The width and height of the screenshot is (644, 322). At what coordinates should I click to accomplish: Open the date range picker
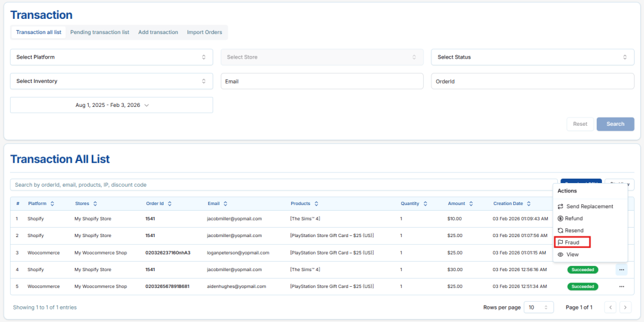pos(111,105)
